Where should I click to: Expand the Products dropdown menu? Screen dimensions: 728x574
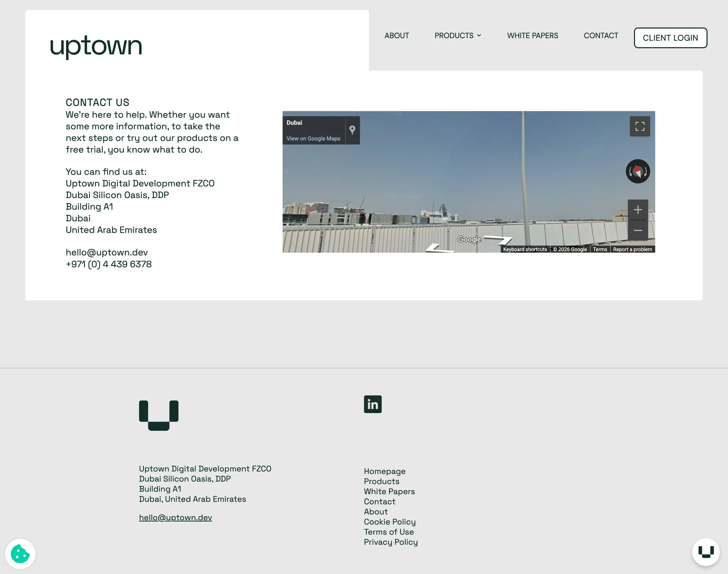[x=458, y=35]
